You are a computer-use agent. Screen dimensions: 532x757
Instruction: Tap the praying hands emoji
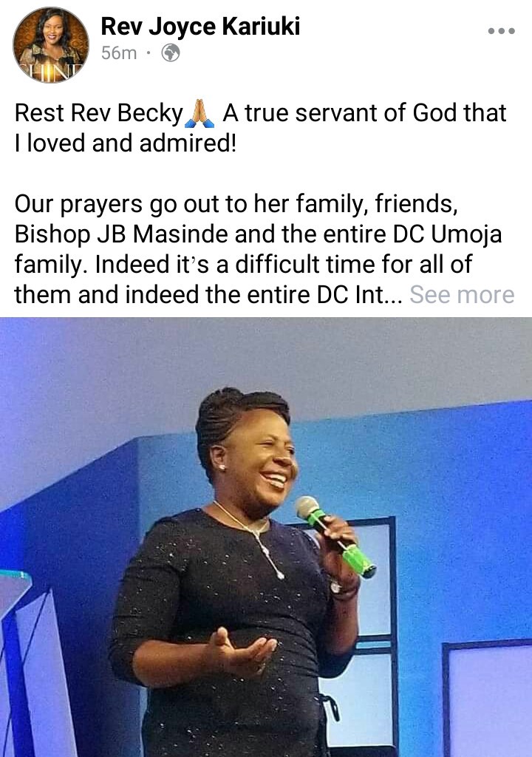[199, 113]
